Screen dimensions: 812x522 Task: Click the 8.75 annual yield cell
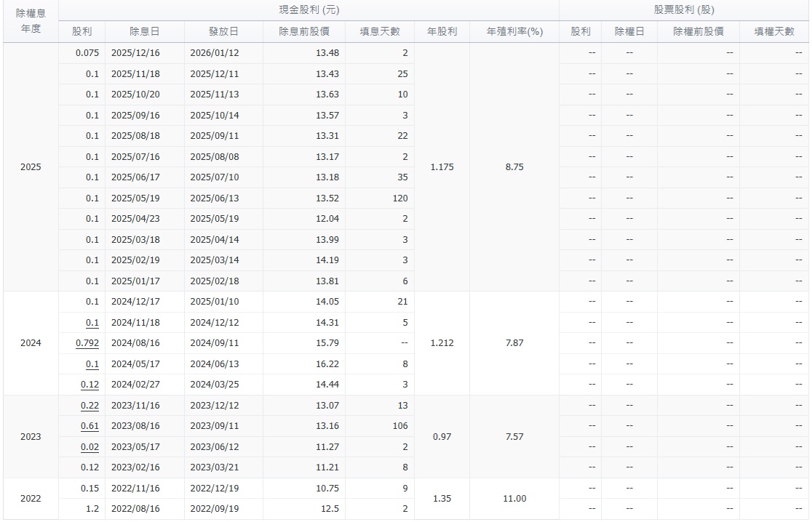point(514,167)
